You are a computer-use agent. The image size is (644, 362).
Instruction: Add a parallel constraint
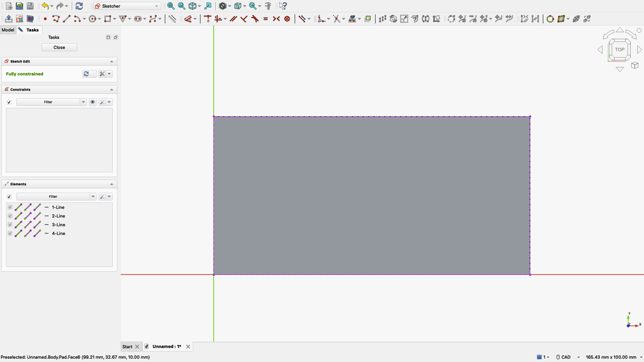[234, 18]
